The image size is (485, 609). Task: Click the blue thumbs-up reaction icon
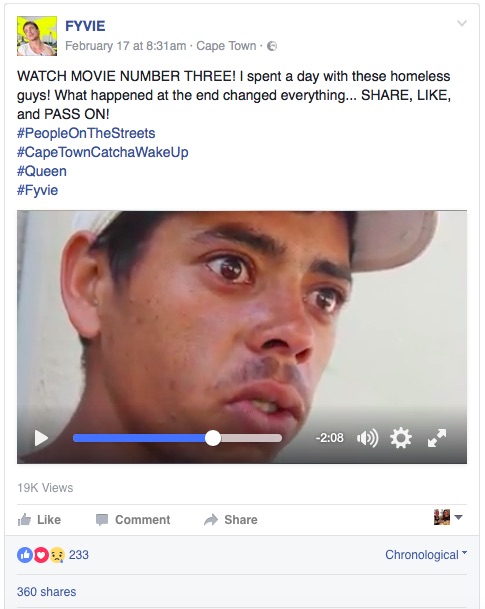tap(24, 555)
